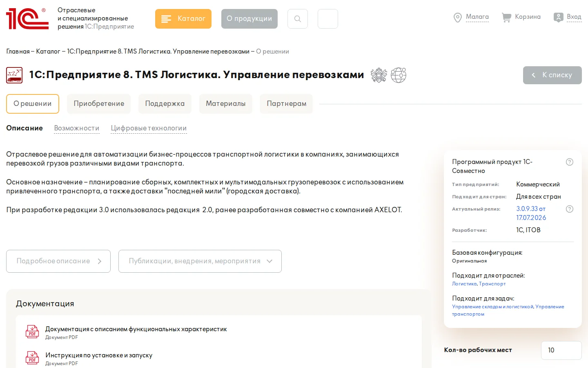This screenshot has width=588, height=368.
Task: Open Инструкция по установке и запуску
Action: (99, 355)
